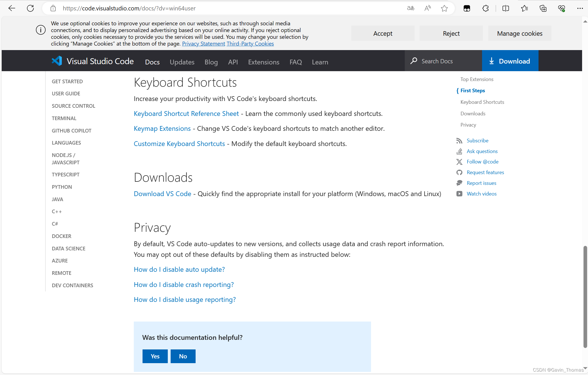588x375 pixels.
Task: Open the browser ellipsis settings menu
Action: click(x=580, y=8)
